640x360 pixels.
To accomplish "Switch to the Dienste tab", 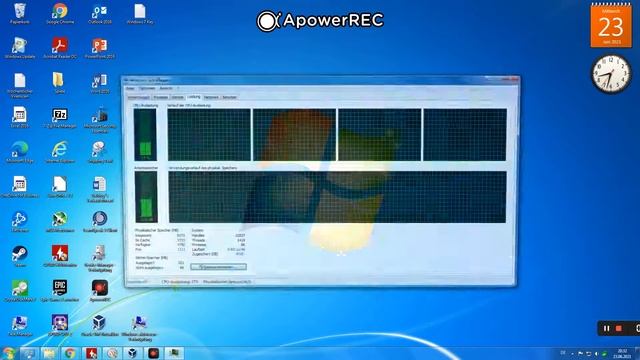I will click(x=178, y=97).
